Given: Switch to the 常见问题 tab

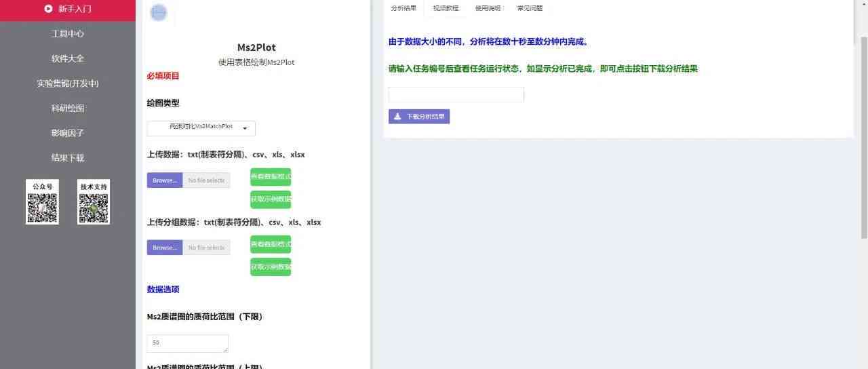Looking at the screenshot, I should [530, 8].
